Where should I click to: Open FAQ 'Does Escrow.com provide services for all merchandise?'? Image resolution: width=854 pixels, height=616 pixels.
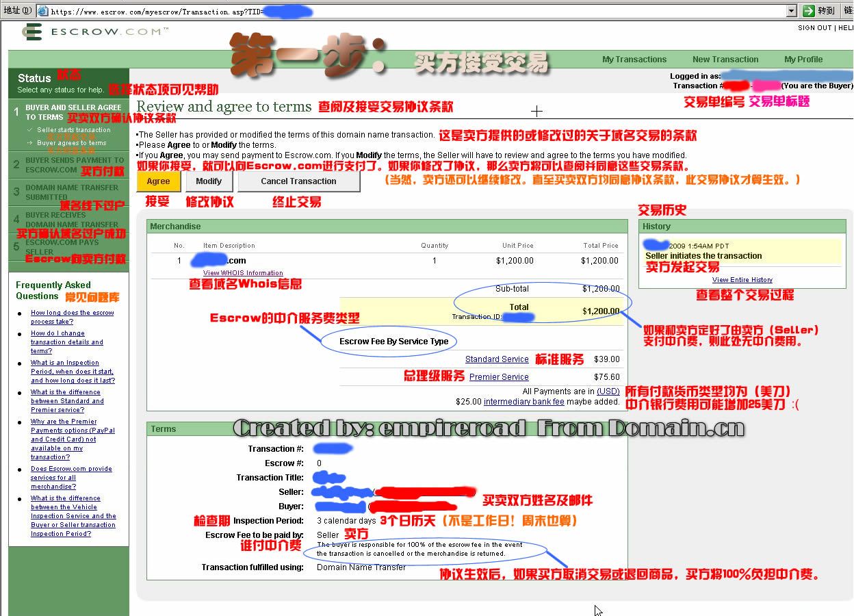(x=71, y=478)
